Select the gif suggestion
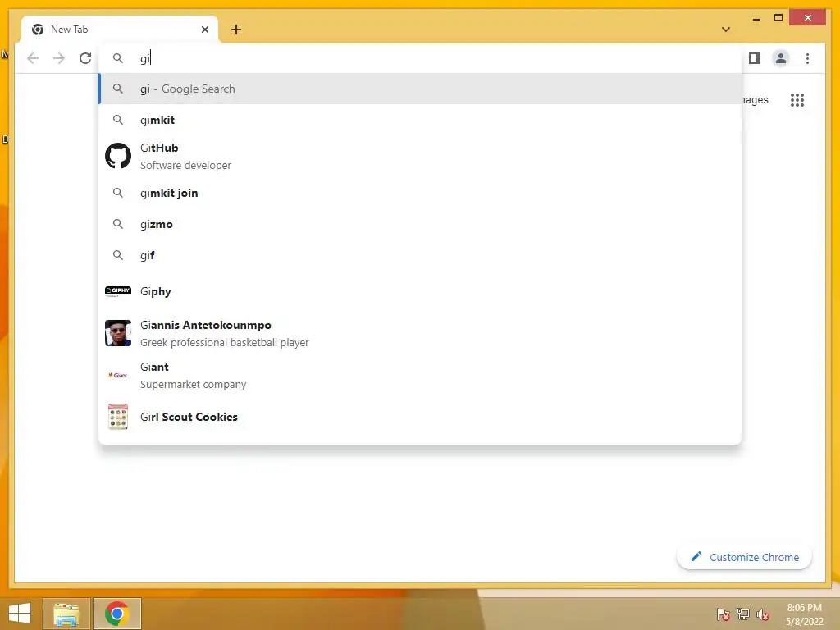The height and width of the screenshot is (630, 840). (421, 255)
